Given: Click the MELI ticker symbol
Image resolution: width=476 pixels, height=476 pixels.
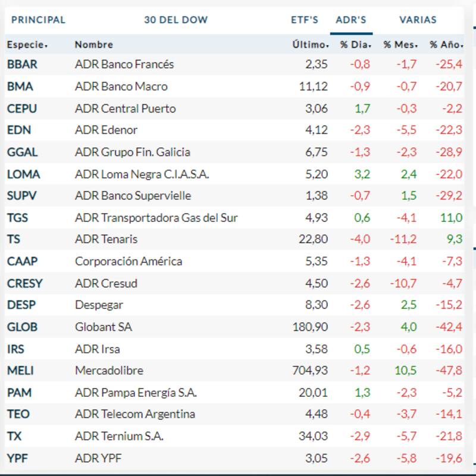Looking at the screenshot, I should (x=20, y=371).
